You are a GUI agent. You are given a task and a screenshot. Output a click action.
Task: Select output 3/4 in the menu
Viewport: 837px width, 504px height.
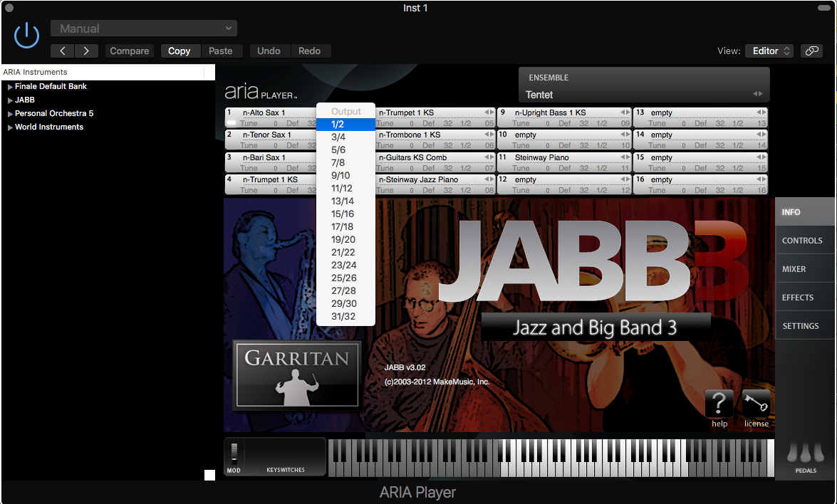(x=346, y=137)
